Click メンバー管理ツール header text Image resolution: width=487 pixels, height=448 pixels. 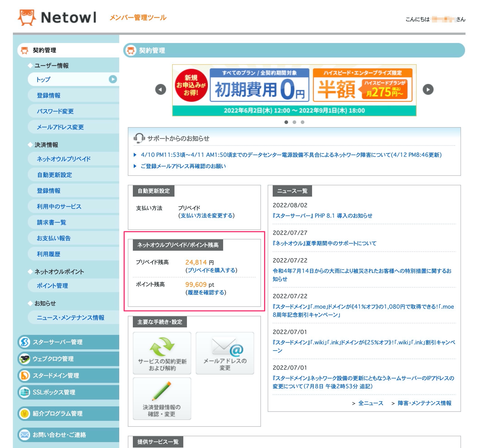tap(138, 18)
